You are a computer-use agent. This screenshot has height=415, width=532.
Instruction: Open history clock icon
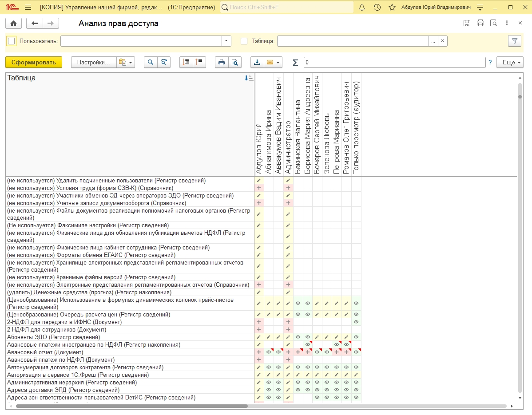pos(377,7)
